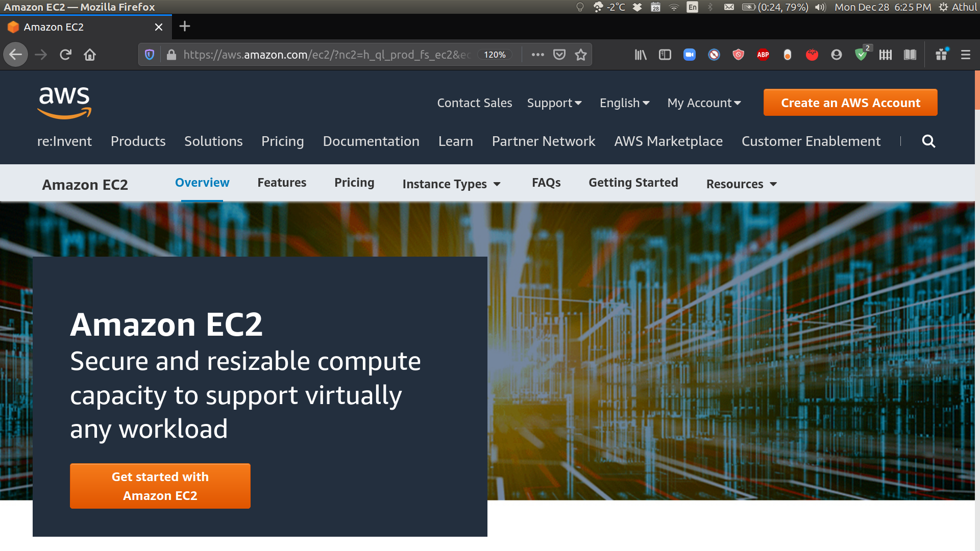Click the AdBlock Plus ABP icon

pos(762,55)
